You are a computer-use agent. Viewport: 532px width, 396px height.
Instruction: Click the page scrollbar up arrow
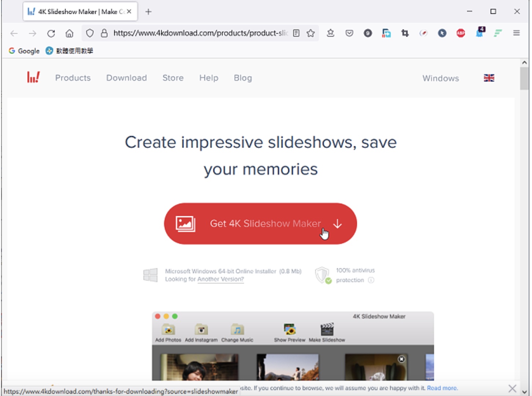pos(524,62)
